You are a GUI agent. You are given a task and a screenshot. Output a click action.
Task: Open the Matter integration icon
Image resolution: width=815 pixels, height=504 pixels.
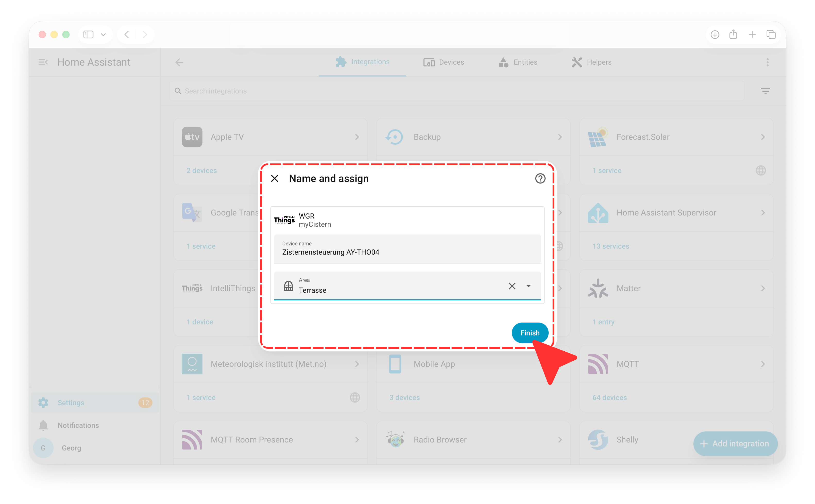[x=598, y=288]
